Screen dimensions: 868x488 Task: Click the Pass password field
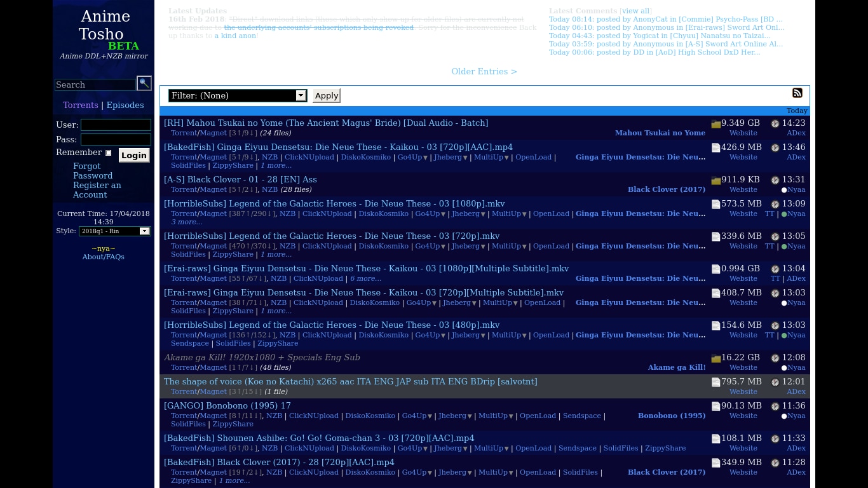(116, 139)
